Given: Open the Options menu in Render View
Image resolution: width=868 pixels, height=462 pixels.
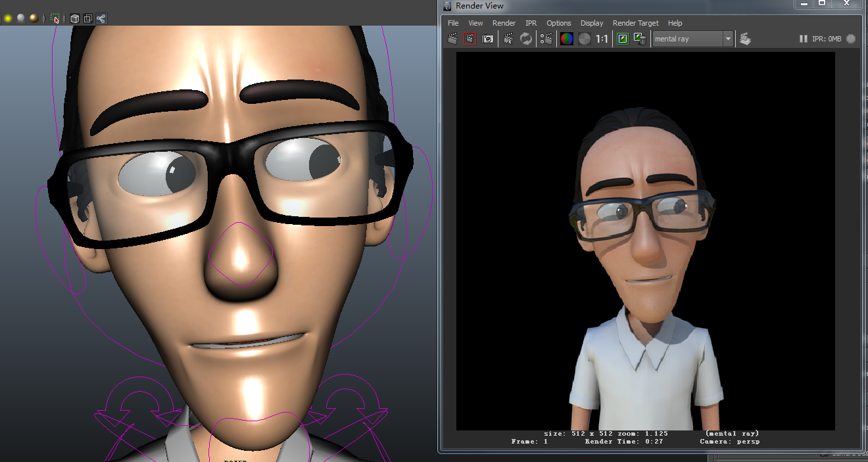Looking at the screenshot, I should (559, 23).
